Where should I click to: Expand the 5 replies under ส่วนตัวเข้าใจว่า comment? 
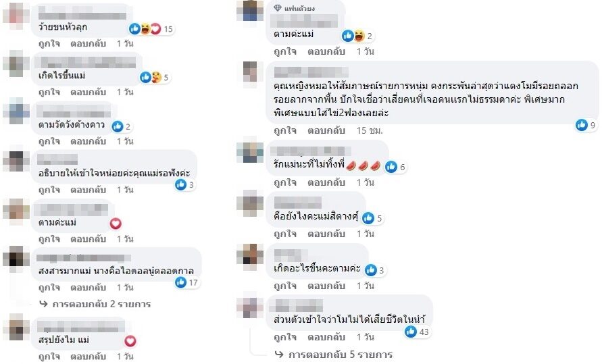334,355
